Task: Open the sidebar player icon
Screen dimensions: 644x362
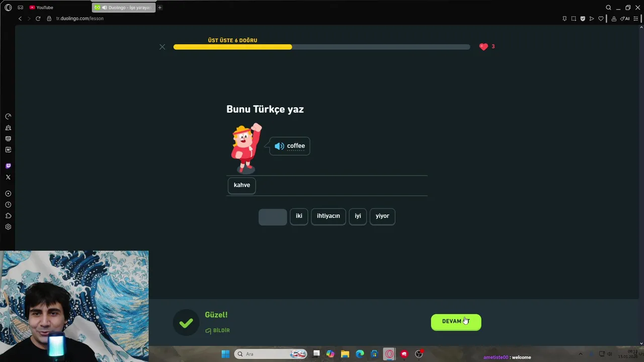Action: point(8,194)
